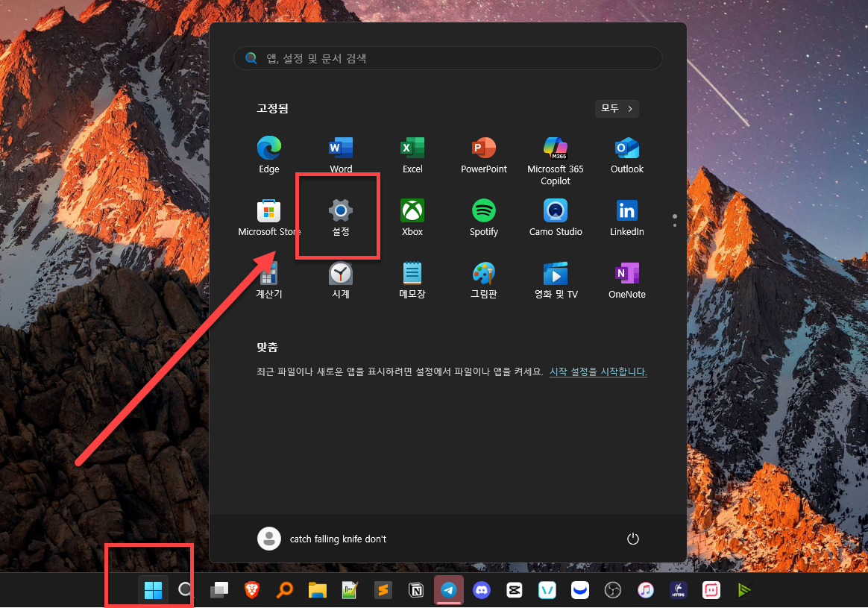Open the Edge app

pyautogui.click(x=269, y=155)
